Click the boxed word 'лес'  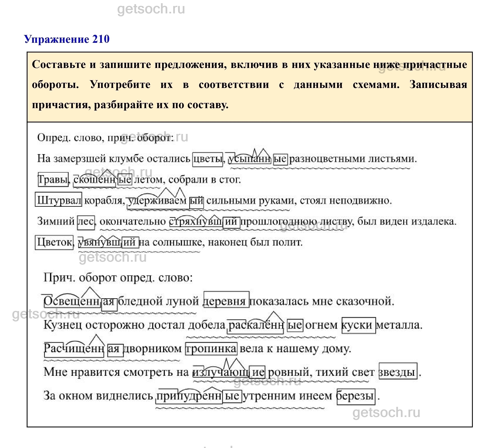pos(86,222)
